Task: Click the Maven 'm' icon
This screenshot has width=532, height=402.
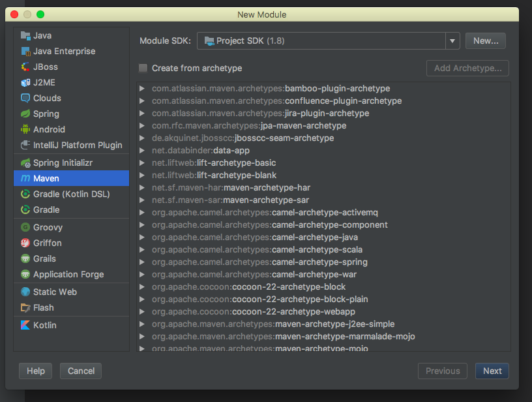Action: (x=25, y=178)
